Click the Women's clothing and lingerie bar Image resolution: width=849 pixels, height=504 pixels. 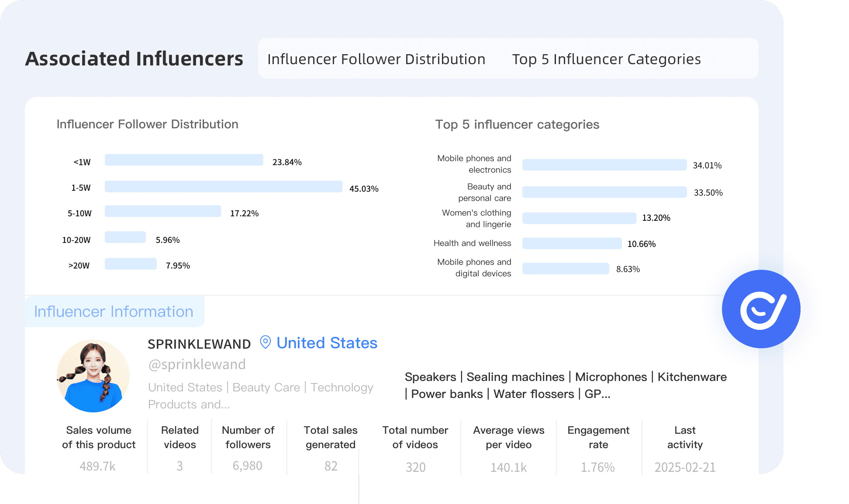click(x=579, y=218)
